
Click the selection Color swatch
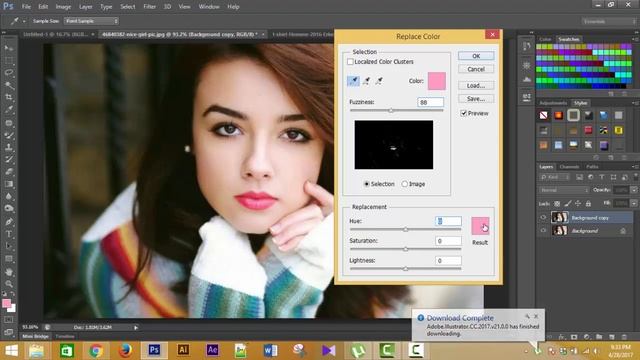pos(437,81)
